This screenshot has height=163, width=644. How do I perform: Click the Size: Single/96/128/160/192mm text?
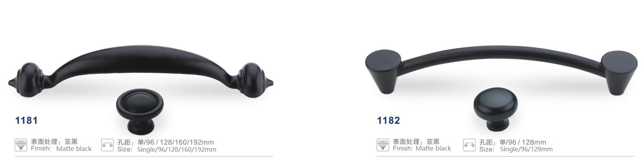[x=166, y=149]
